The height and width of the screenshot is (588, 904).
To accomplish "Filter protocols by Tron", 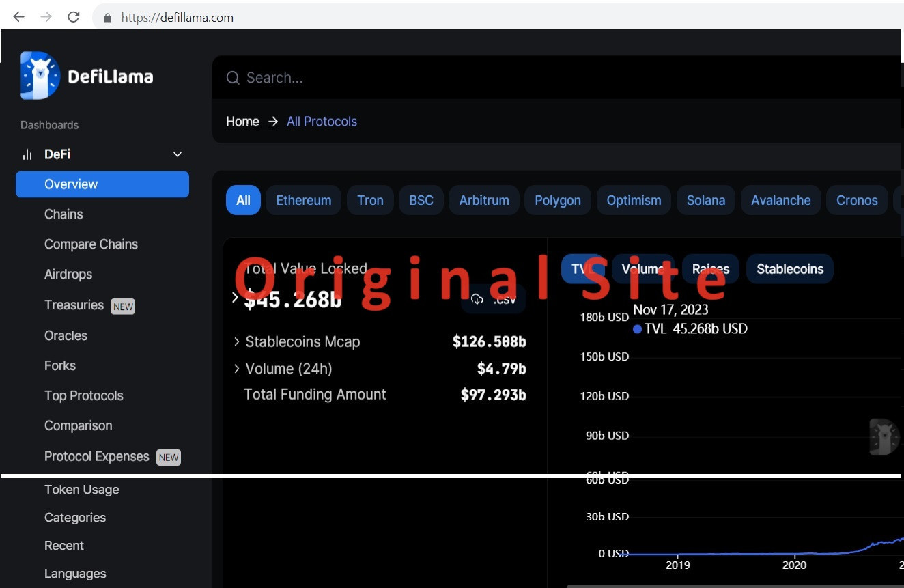I will (x=370, y=200).
